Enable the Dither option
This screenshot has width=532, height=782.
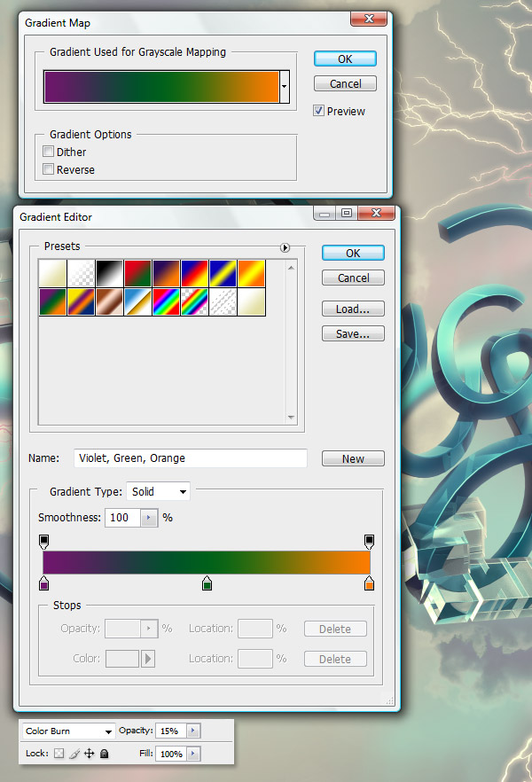click(x=49, y=152)
